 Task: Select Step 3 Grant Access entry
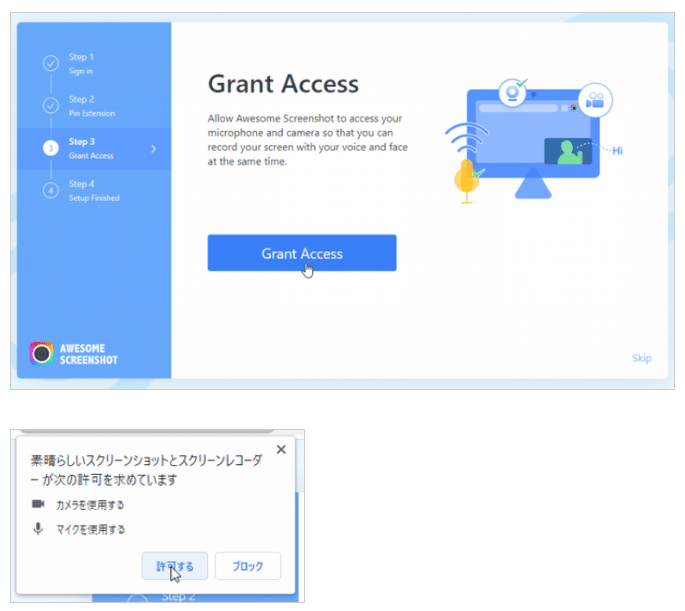94,148
